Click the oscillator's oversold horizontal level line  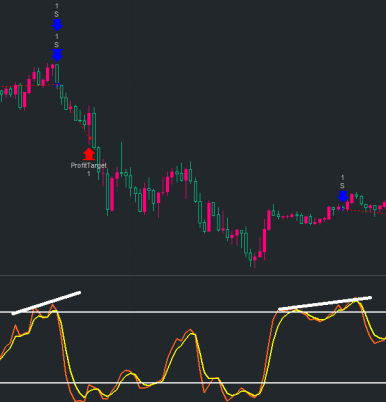[193, 383]
